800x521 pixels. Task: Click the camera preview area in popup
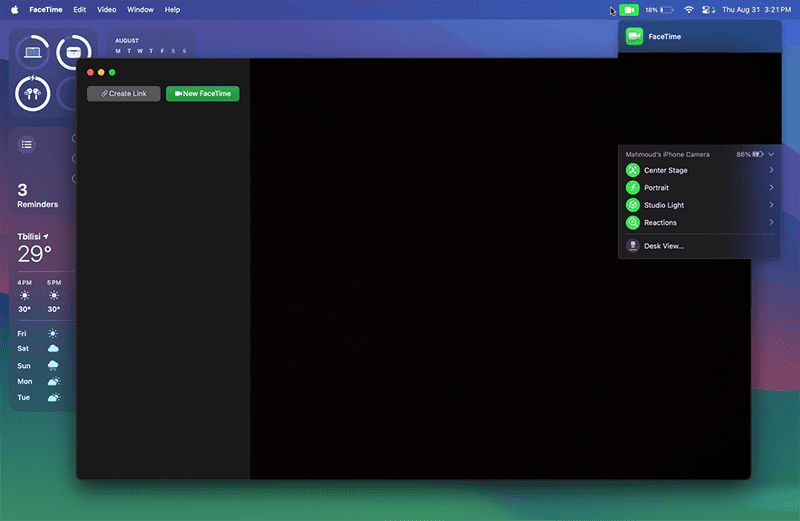[x=699, y=98]
